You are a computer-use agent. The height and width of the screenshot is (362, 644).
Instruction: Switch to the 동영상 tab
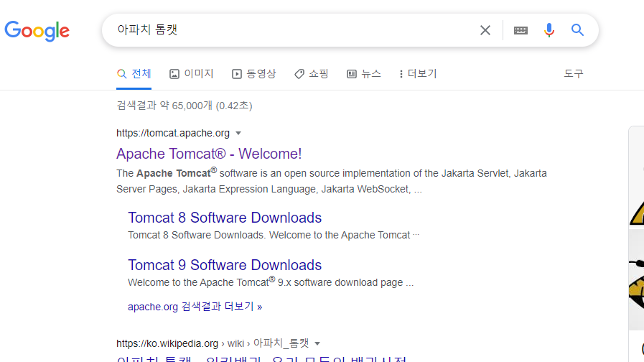[254, 74]
